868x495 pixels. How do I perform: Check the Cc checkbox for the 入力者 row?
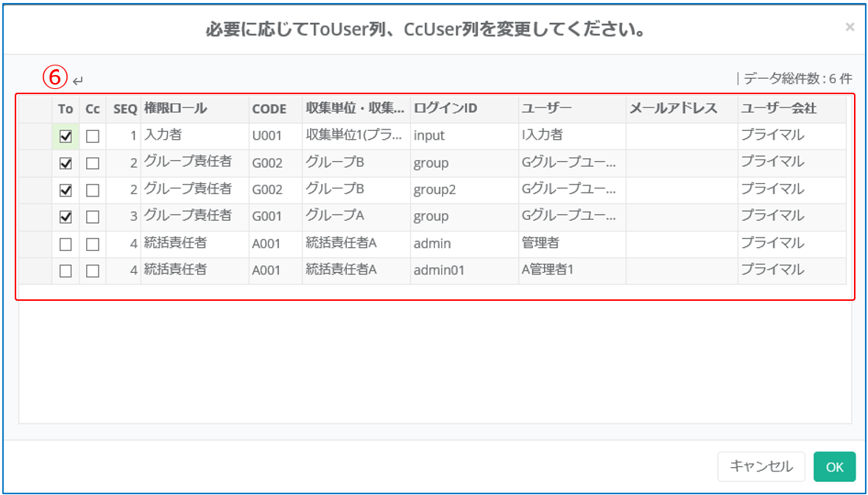(92, 136)
